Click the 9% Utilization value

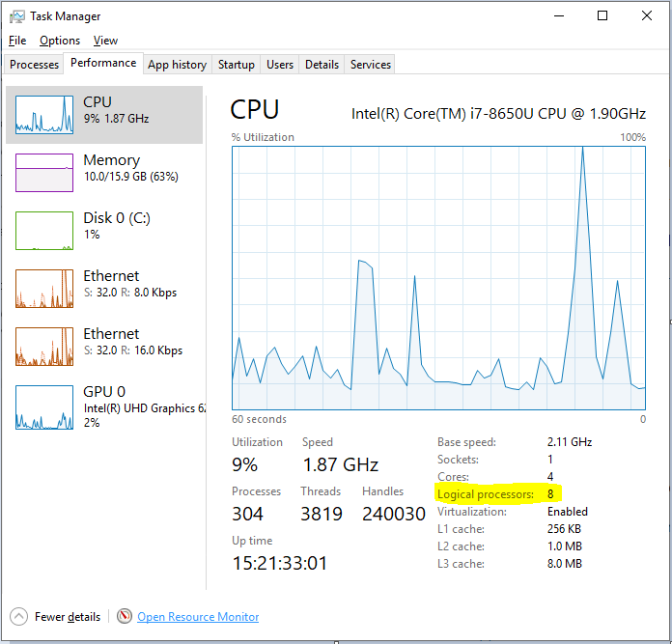tap(244, 464)
